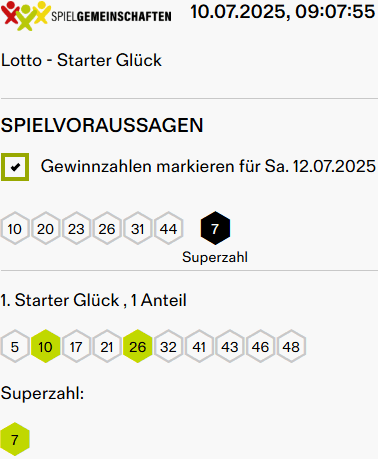Click the Lotto - Starter Glück title

click(81, 60)
